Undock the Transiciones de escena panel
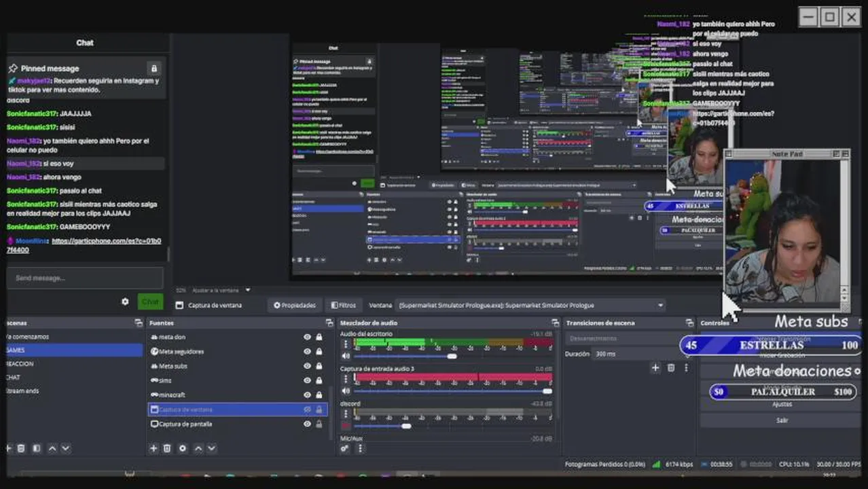Screen dimensions: 868x489 (691, 323)
